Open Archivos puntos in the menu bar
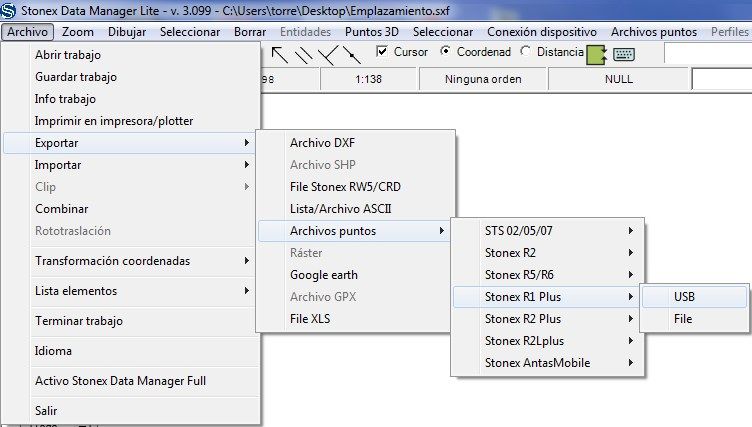 pos(654,32)
